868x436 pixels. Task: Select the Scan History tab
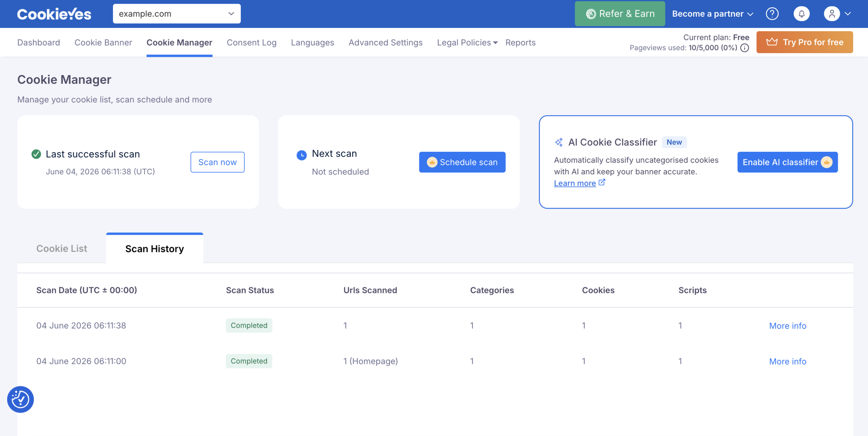[155, 249]
